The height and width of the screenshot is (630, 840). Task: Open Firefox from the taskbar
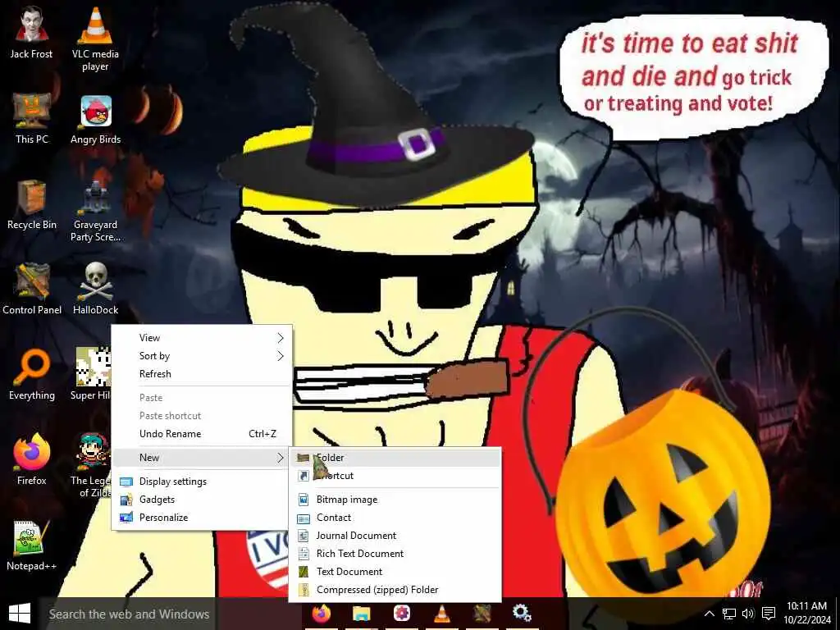pos(322,614)
